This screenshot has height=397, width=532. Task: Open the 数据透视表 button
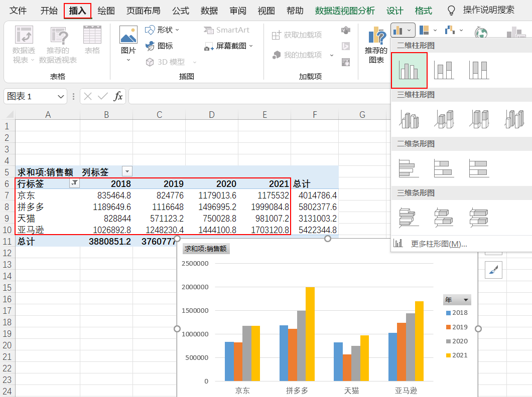coord(24,45)
